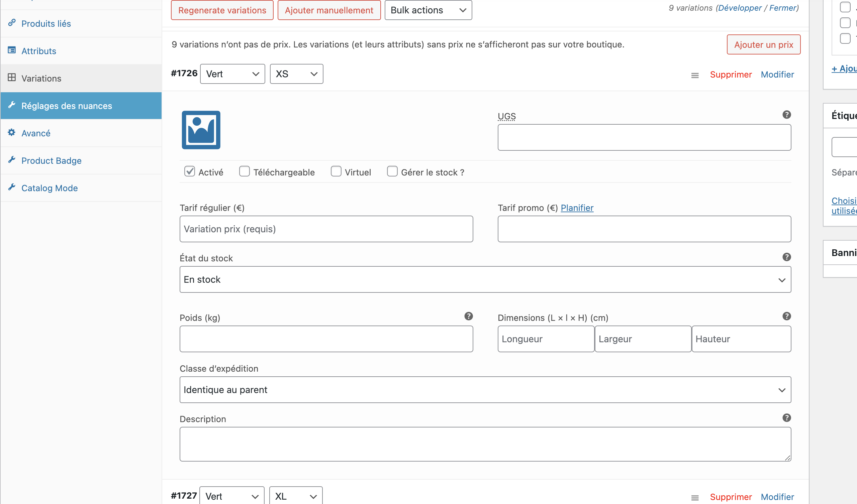The height and width of the screenshot is (504, 857).
Task: Open the Attributs tab in sidebar
Action: tap(39, 51)
